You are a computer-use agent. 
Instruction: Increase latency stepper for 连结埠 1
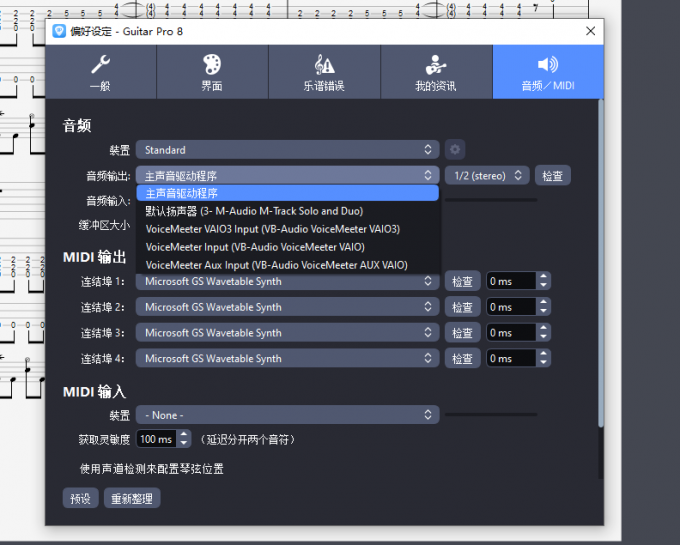(x=543, y=277)
